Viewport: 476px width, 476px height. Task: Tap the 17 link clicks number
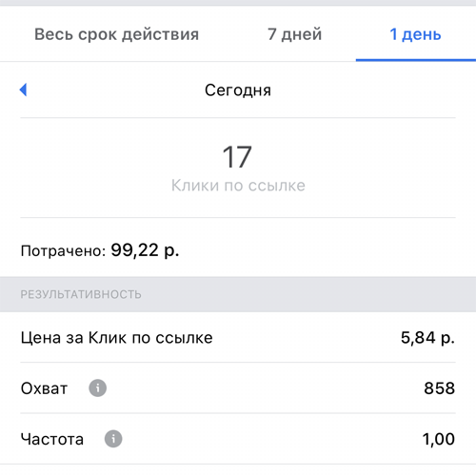pos(237,157)
